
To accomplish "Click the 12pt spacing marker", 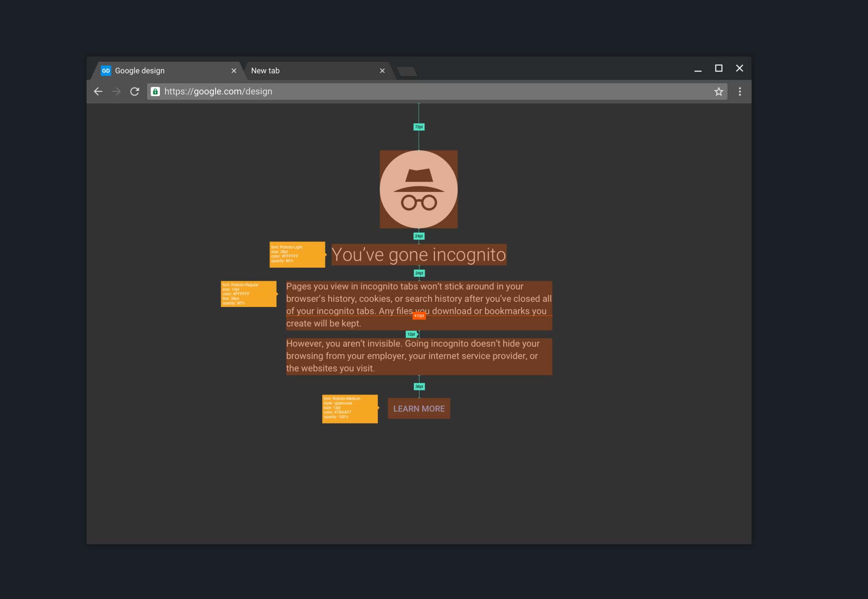I will pos(411,334).
